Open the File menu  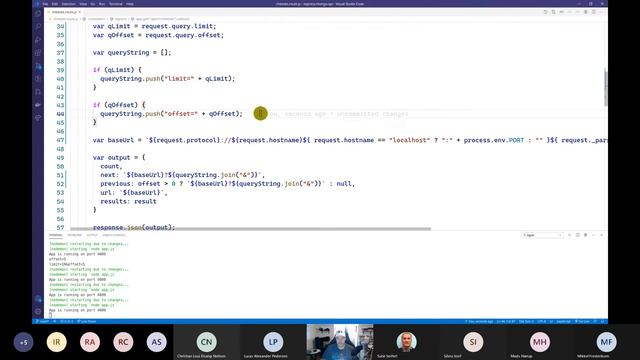[x=45, y=4]
